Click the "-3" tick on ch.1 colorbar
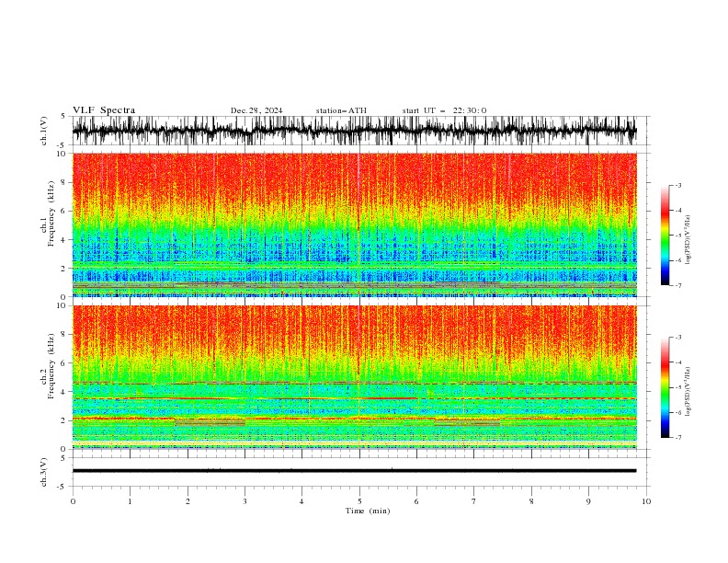 click(x=678, y=185)
